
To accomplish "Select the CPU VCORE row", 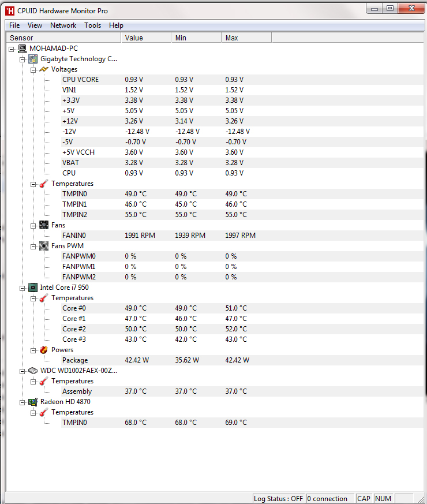I will pos(242,80).
